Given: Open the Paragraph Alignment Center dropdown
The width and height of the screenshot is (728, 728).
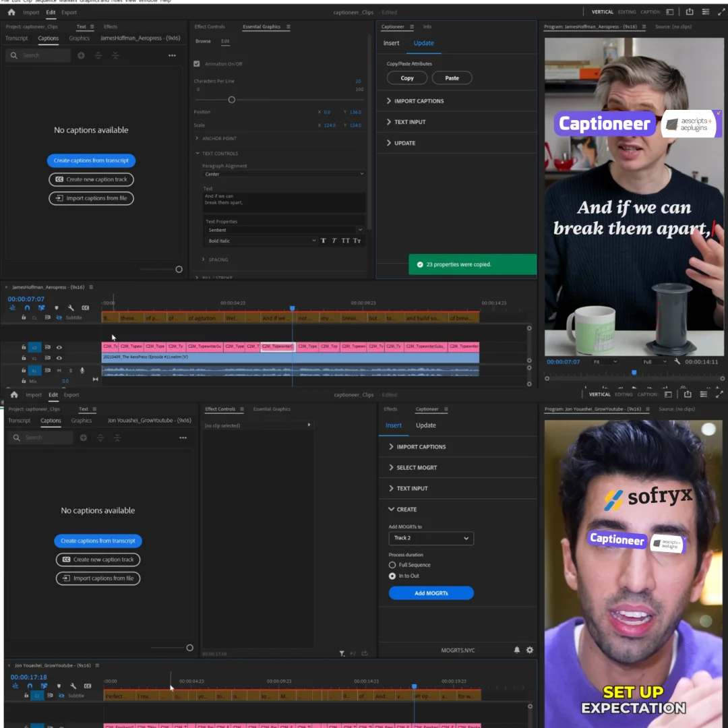Looking at the screenshot, I should (284, 174).
